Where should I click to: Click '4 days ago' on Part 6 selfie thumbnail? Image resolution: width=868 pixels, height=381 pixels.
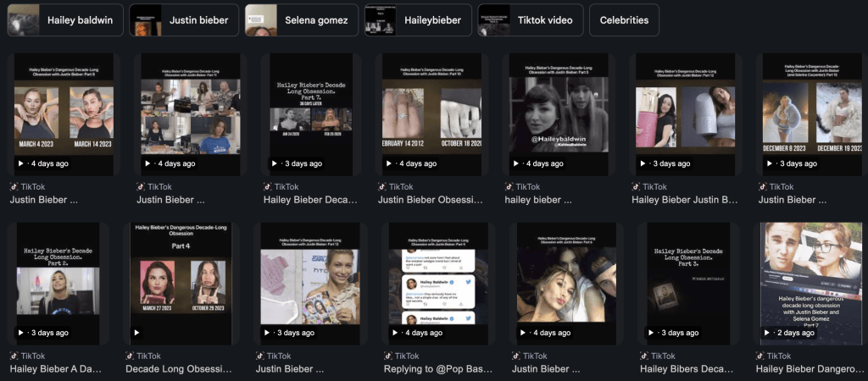551,333
